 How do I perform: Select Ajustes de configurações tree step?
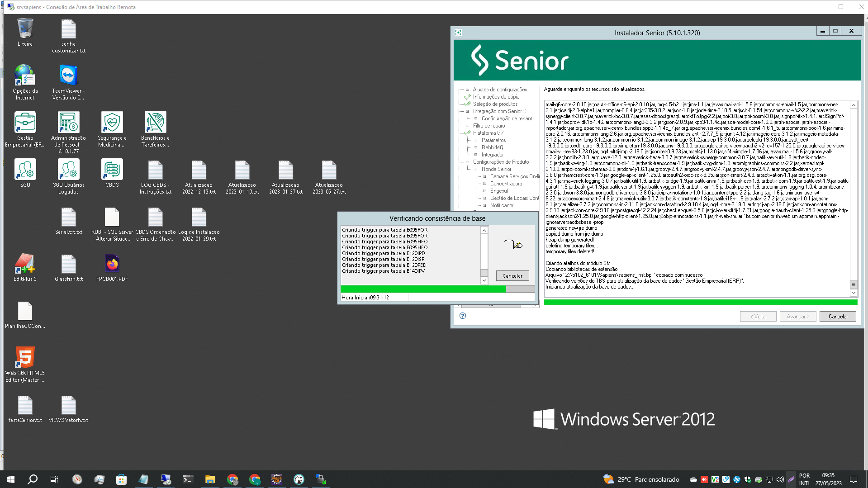click(x=500, y=90)
